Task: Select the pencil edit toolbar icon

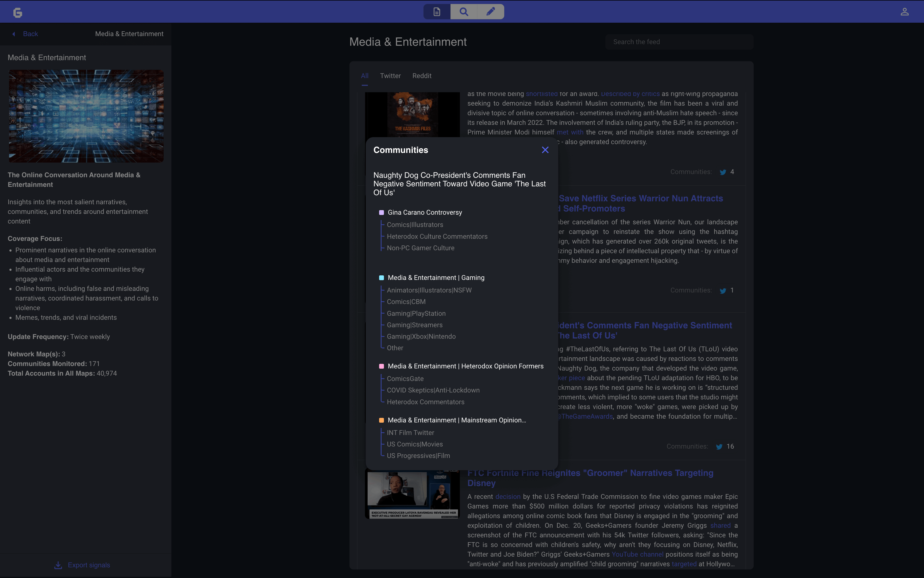Action: tap(491, 12)
